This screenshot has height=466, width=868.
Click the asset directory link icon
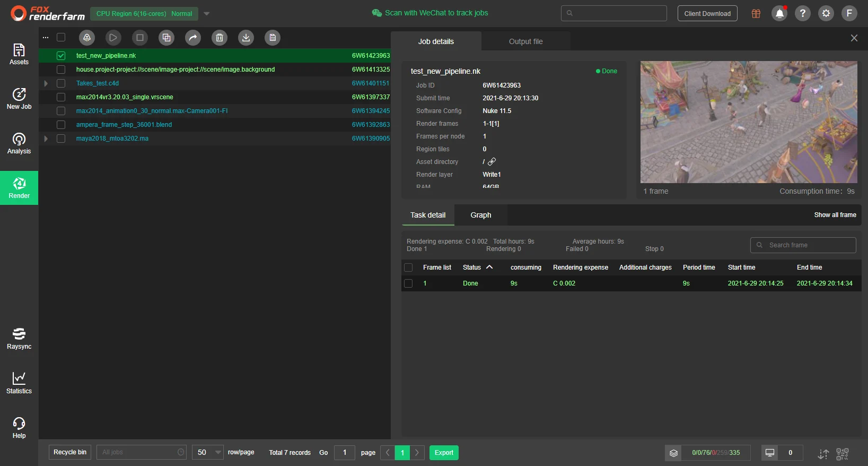(x=492, y=161)
